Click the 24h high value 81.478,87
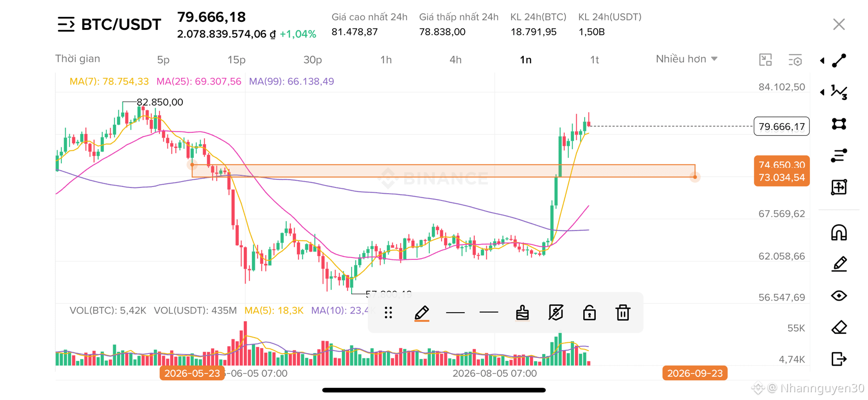The height and width of the screenshot is (400, 868). click(354, 32)
